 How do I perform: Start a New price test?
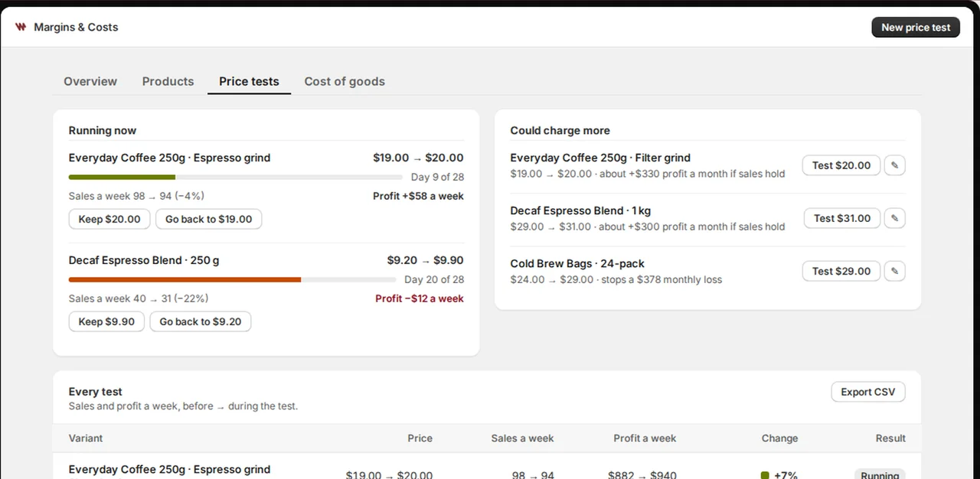click(916, 27)
